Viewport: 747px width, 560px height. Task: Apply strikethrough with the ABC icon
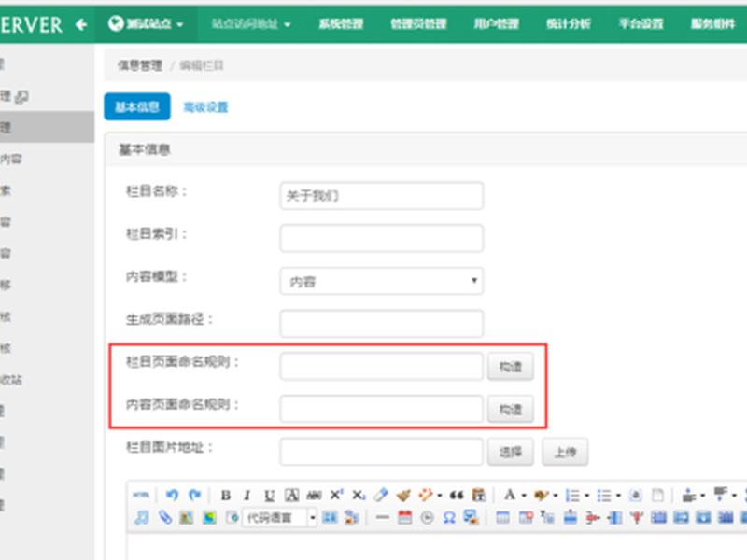point(314,496)
